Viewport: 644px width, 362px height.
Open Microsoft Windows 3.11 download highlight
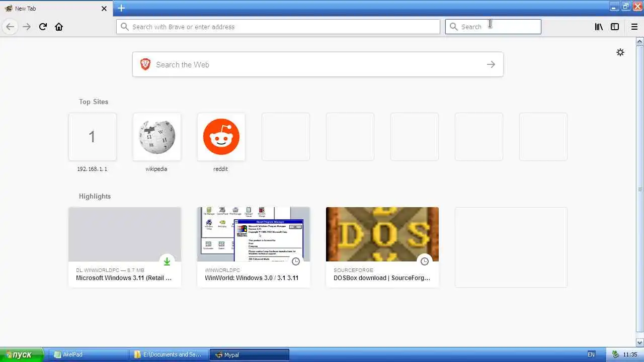tap(125, 247)
